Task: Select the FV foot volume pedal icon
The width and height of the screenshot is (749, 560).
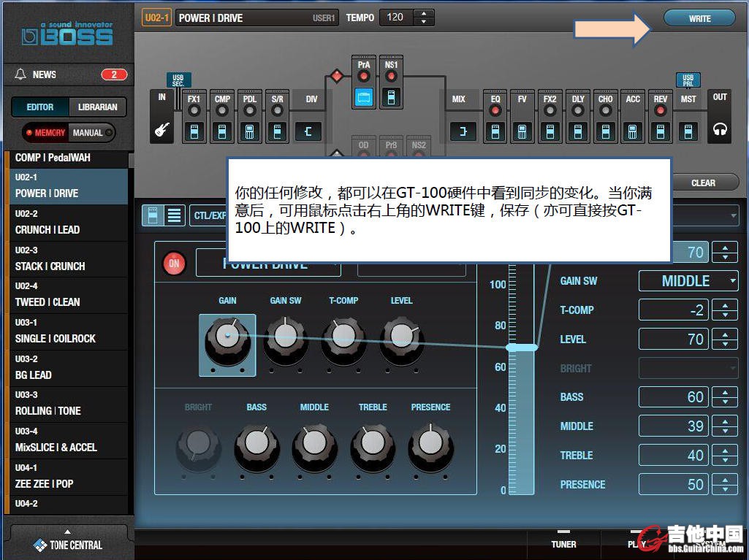Action: tap(522, 131)
